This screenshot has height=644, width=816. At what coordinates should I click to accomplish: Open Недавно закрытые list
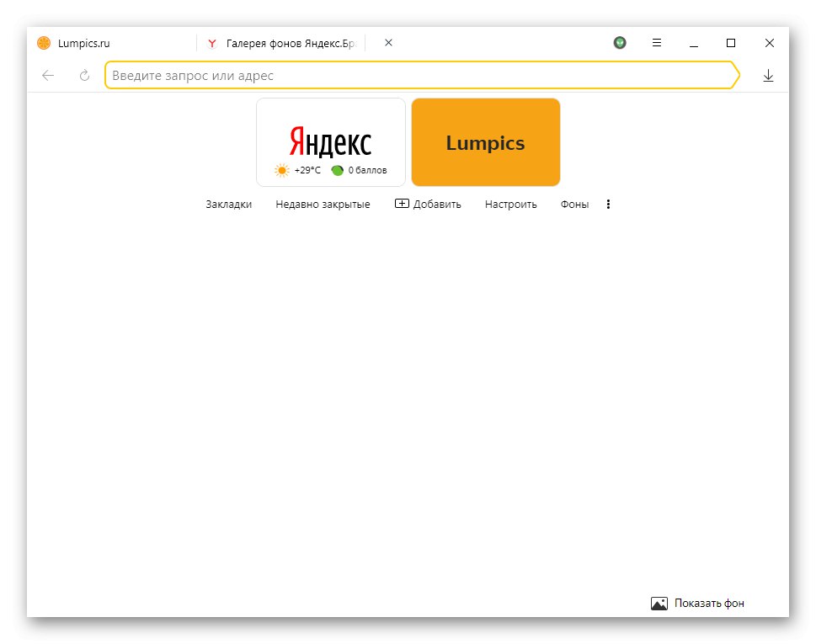[x=323, y=205]
